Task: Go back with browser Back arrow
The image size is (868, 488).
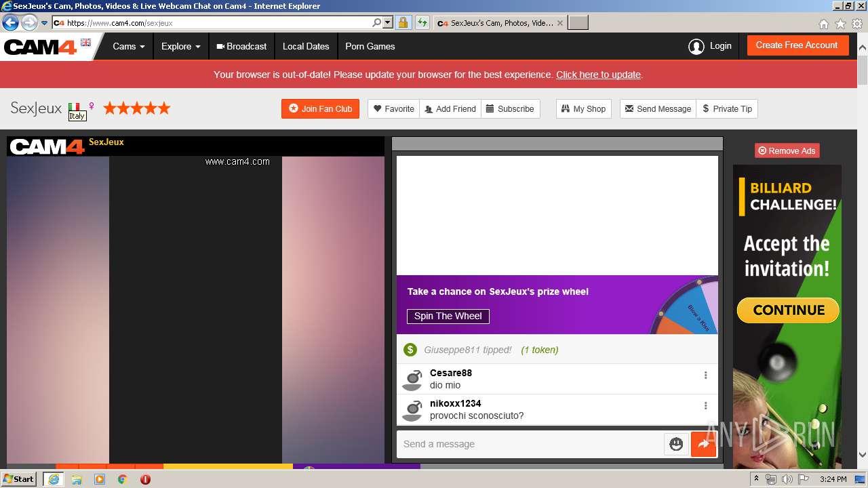Action: [x=10, y=22]
